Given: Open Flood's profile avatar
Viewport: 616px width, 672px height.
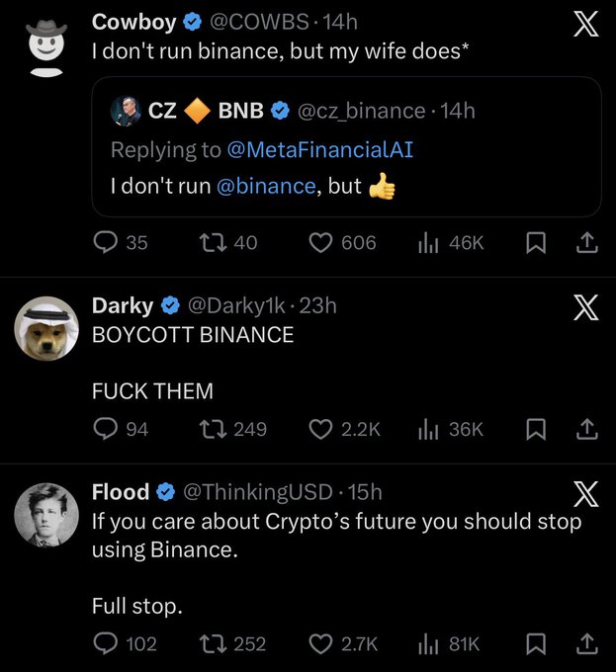Looking at the screenshot, I should pos(45,515).
